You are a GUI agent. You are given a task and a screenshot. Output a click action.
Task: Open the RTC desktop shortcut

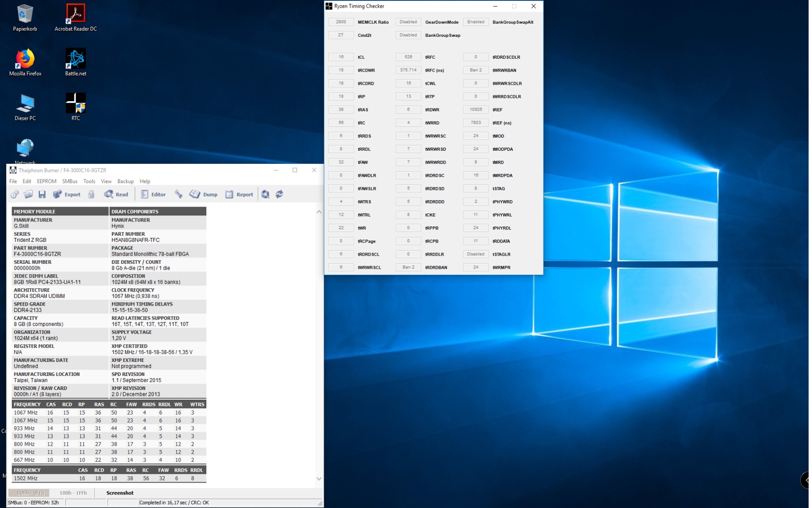(x=76, y=107)
